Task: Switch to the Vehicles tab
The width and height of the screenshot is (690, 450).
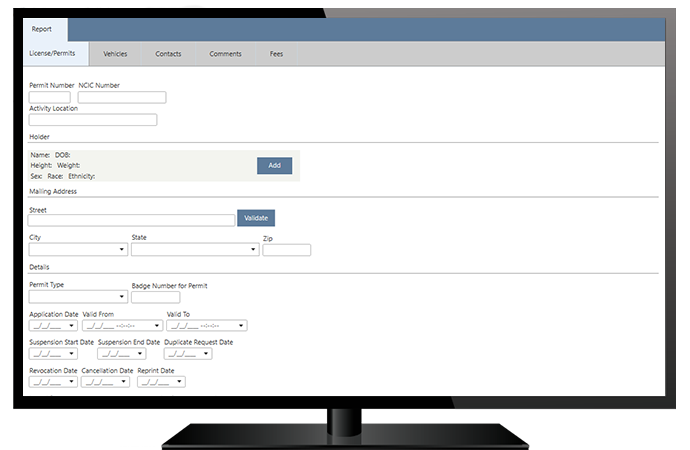Action: point(115,54)
